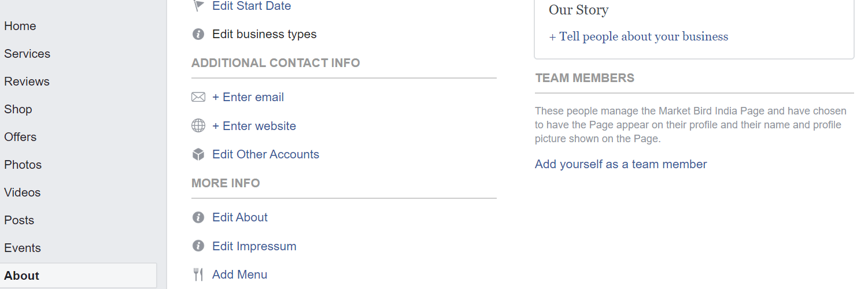This screenshot has width=868, height=289.
Task: Open '+ Tell people about your business'
Action: click(x=638, y=36)
